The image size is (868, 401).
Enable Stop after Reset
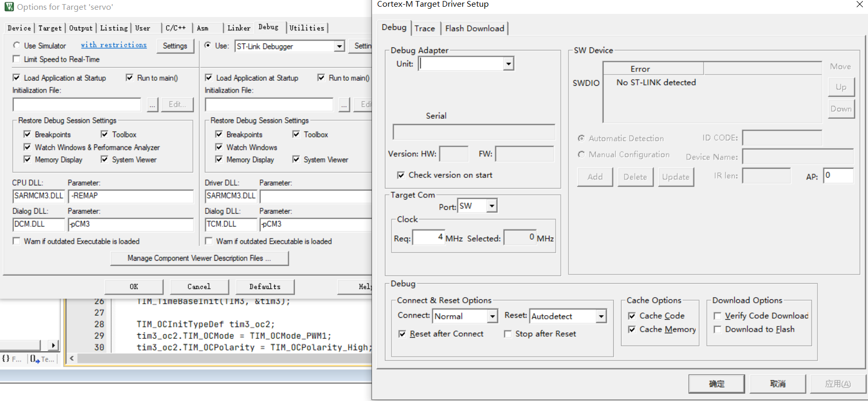pyautogui.click(x=508, y=334)
